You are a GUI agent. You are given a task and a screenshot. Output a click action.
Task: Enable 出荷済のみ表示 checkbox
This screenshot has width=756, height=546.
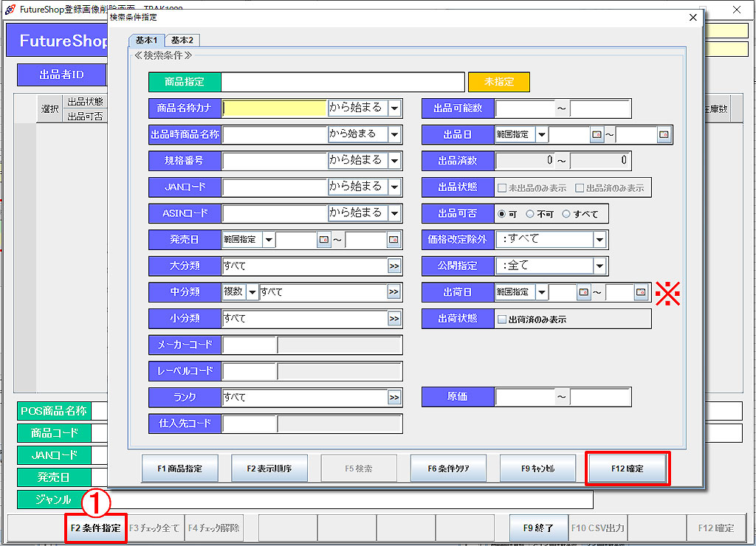pyautogui.click(x=503, y=319)
